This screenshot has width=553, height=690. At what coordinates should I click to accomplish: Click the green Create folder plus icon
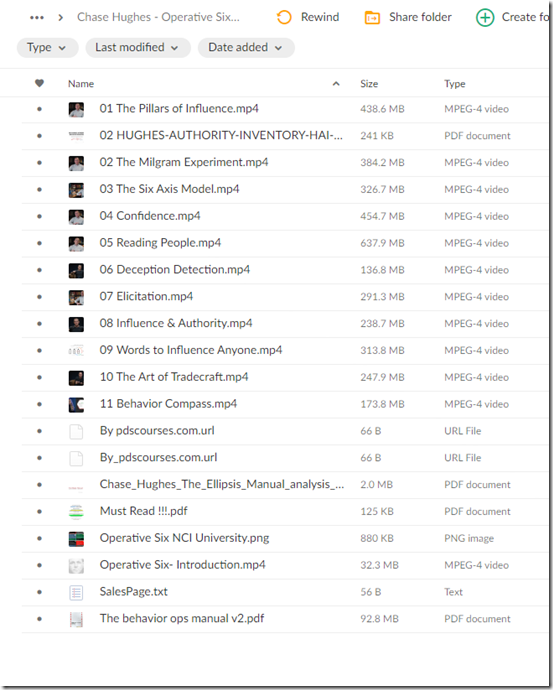[x=485, y=18]
